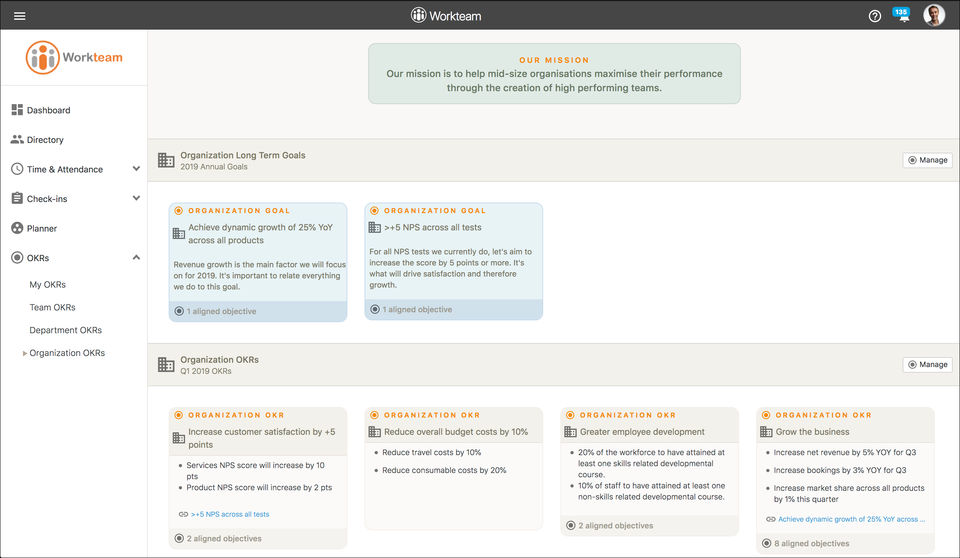The width and height of the screenshot is (960, 558).
Task: Click building icon beside Achieve dynamic growth title
Action: click(x=179, y=233)
